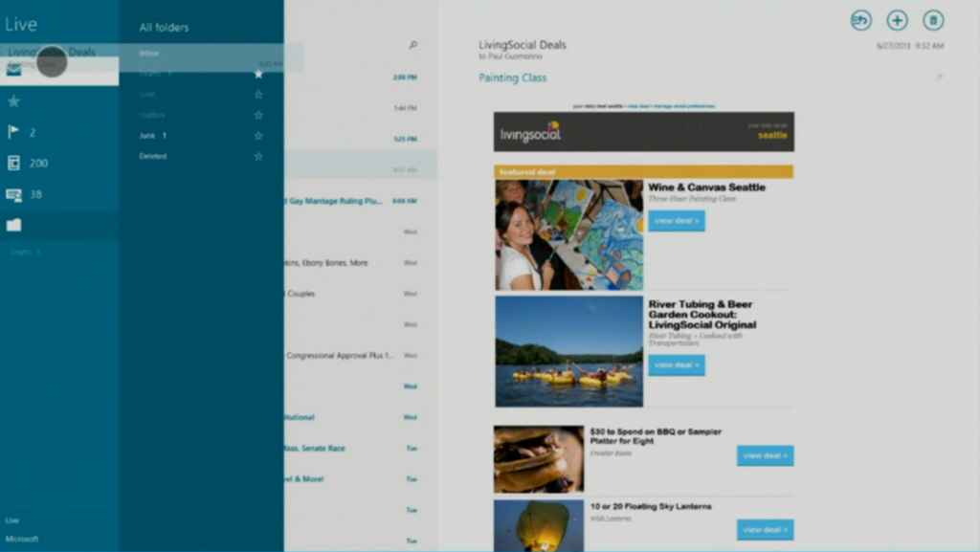Select Sent in All folders list
Screen dimensions: 980x552
click(x=146, y=95)
